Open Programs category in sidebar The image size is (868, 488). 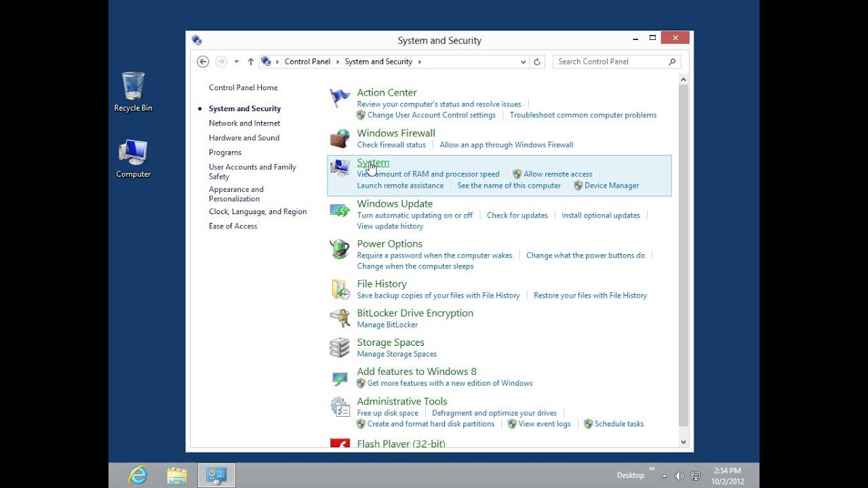click(225, 152)
